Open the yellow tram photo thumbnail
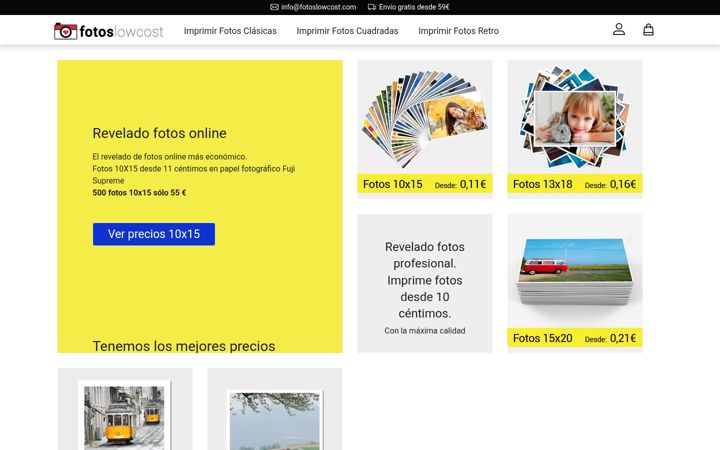The height and width of the screenshot is (450, 720). click(x=124, y=416)
